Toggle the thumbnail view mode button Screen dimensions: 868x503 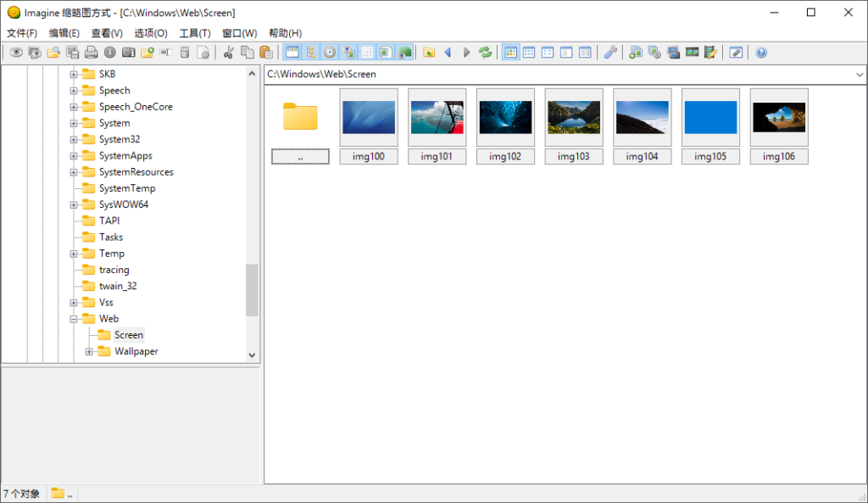509,52
